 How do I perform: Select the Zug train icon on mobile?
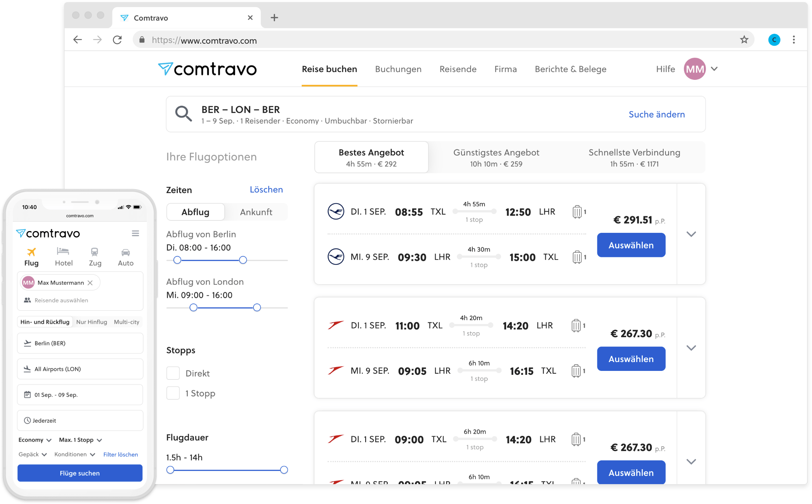[94, 252]
